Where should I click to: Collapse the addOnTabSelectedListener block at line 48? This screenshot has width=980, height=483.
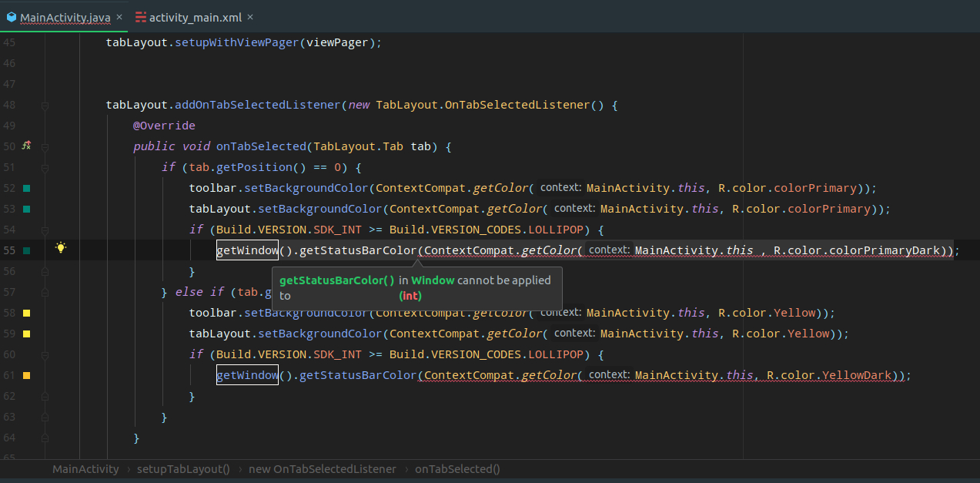[45, 105]
